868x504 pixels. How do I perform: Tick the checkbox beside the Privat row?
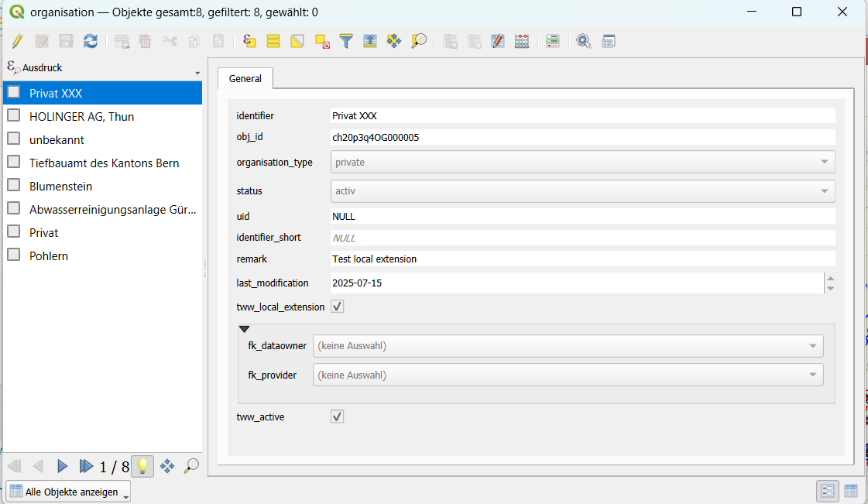click(x=14, y=231)
